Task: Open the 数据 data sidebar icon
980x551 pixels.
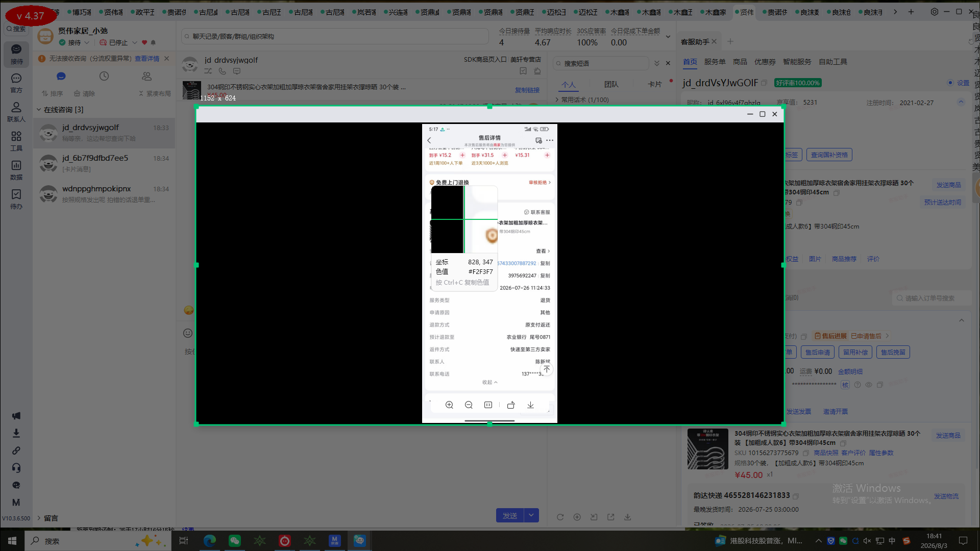Action: pyautogui.click(x=16, y=170)
